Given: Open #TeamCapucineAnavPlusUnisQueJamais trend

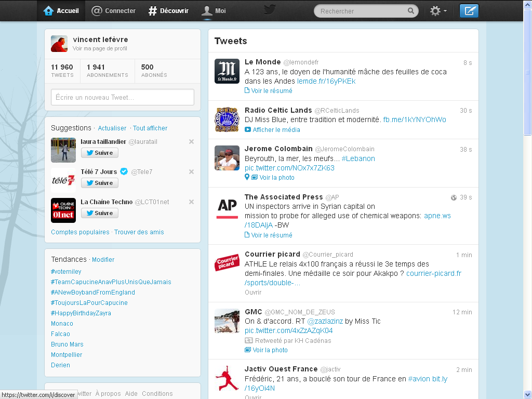Looking at the screenshot, I should click(x=111, y=282).
